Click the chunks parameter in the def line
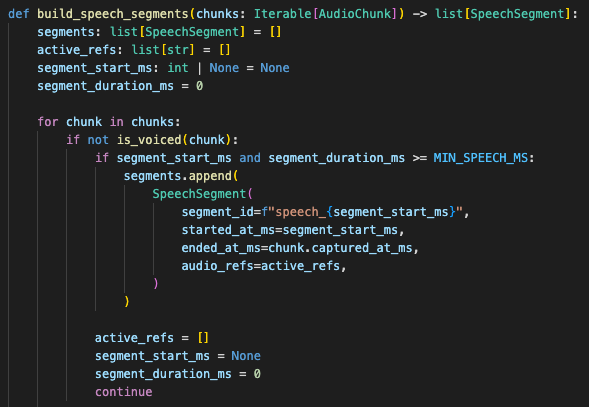This screenshot has height=407, width=589. (218, 14)
